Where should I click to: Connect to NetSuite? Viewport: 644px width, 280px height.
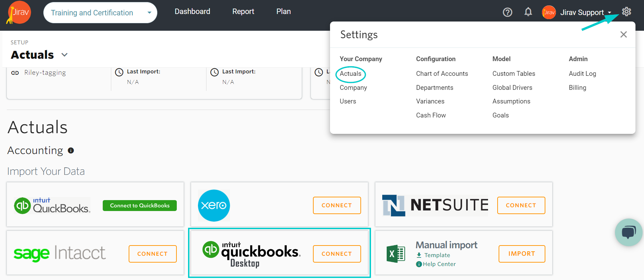click(521, 205)
